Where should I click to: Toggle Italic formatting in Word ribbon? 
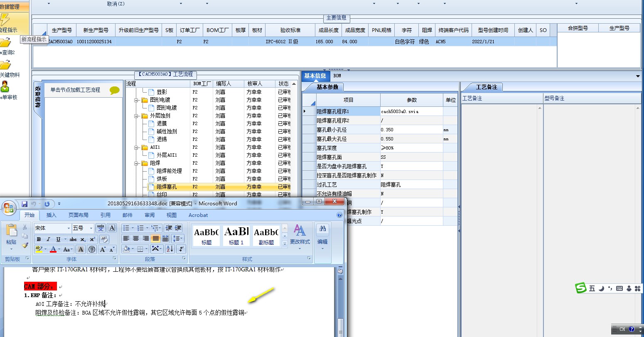pyautogui.click(x=48, y=239)
